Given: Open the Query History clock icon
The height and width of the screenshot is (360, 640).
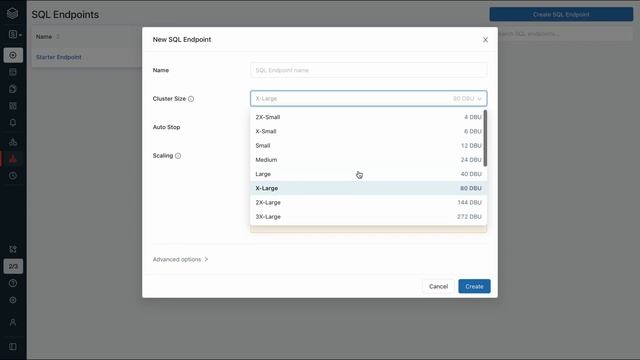Looking at the screenshot, I should coord(13,176).
